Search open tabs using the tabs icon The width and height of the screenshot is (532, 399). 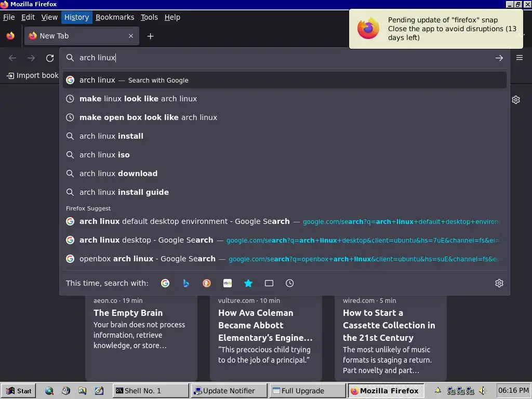[269, 283]
